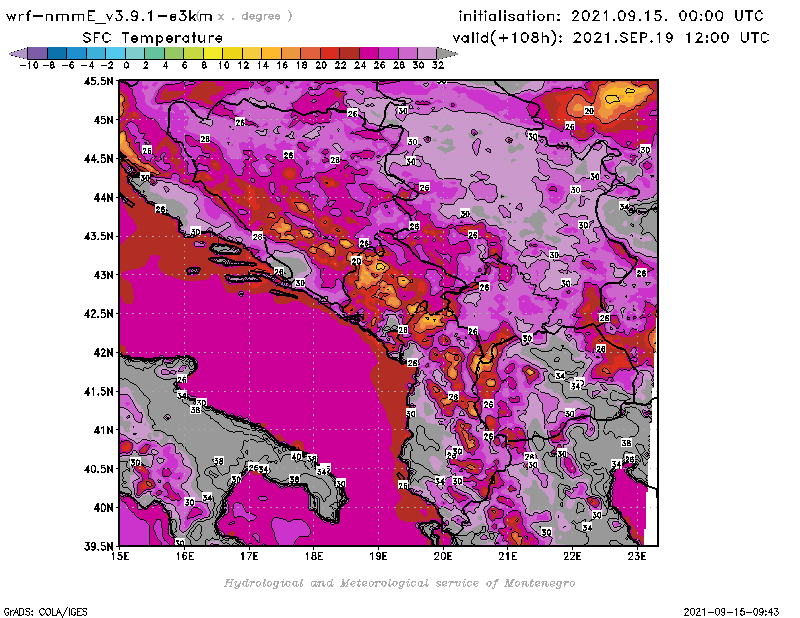The height and width of the screenshot is (618, 800).
Task: Click the 44N latitude axis label
Action: (103, 197)
